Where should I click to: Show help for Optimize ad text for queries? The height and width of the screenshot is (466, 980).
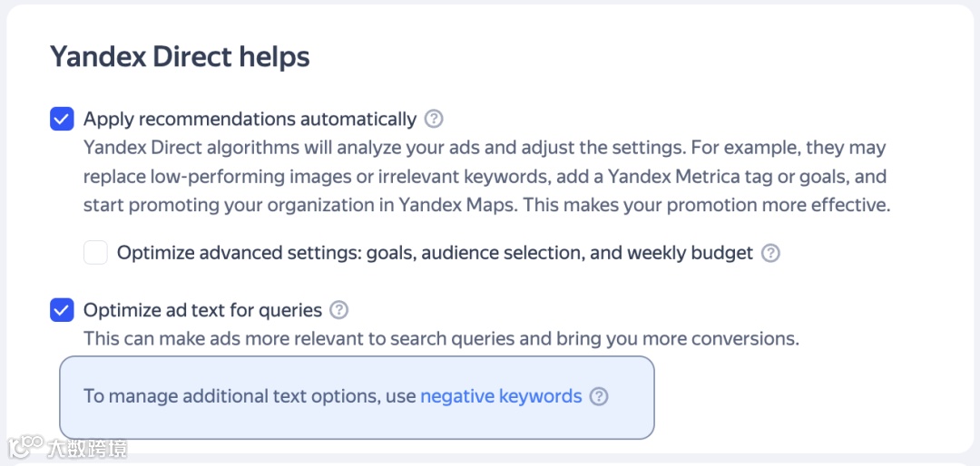(338, 310)
